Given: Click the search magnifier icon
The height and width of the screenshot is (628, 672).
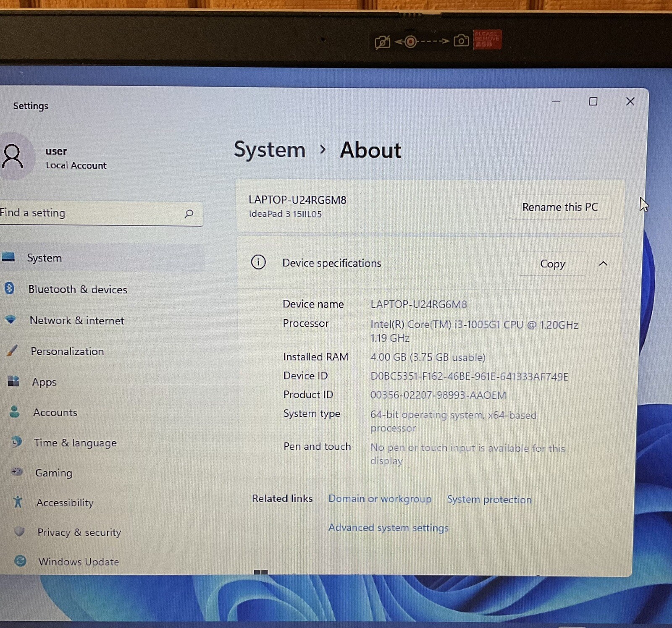Looking at the screenshot, I should [x=189, y=214].
